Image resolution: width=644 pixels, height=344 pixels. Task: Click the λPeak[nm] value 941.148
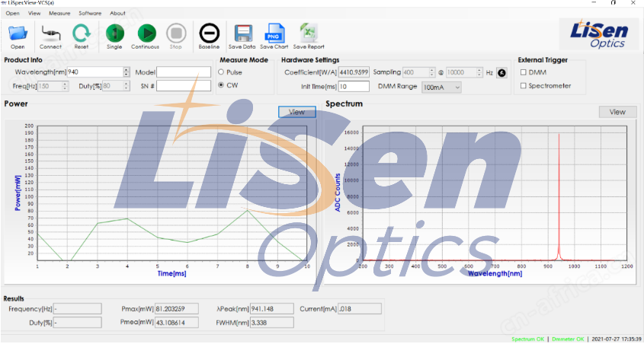coord(272,309)
